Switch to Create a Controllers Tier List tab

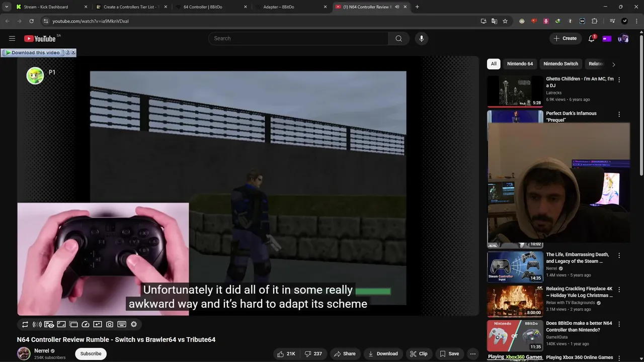[132, 7]
